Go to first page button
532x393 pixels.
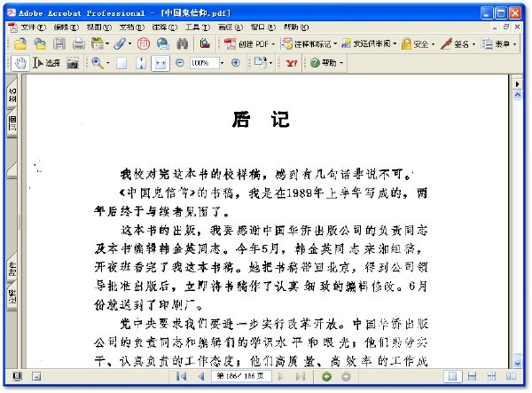182,376
